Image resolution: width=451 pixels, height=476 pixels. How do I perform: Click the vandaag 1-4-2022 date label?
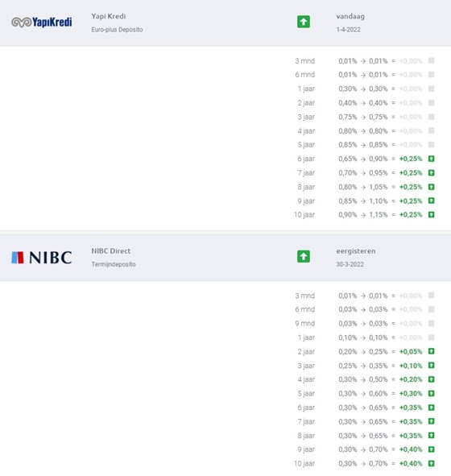pos(350,23)
